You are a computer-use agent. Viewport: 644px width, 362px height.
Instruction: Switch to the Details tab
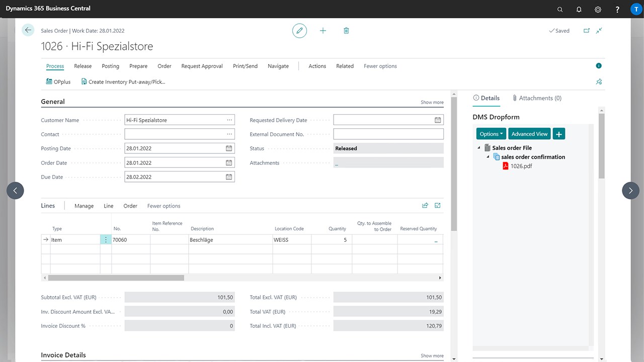487,98
